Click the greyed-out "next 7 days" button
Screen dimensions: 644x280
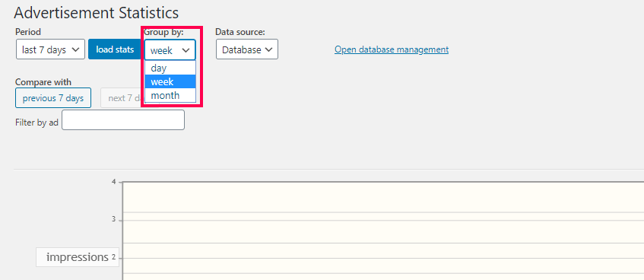(122, 98)
